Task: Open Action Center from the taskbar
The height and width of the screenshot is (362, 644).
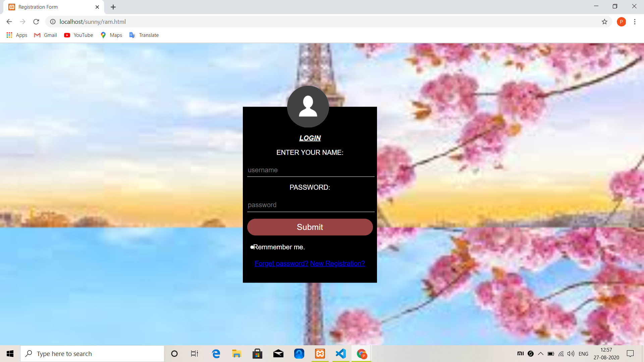Action: pos(630,353)
